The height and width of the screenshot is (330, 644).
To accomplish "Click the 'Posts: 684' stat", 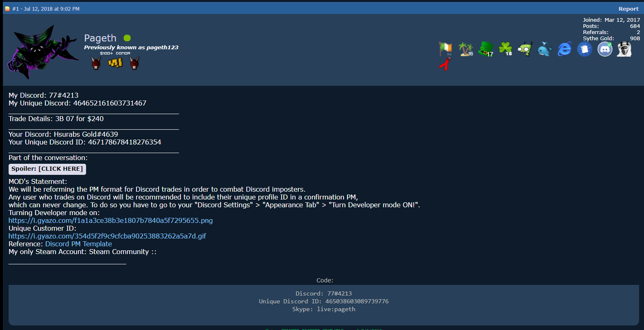I will (x=611, y=26).
